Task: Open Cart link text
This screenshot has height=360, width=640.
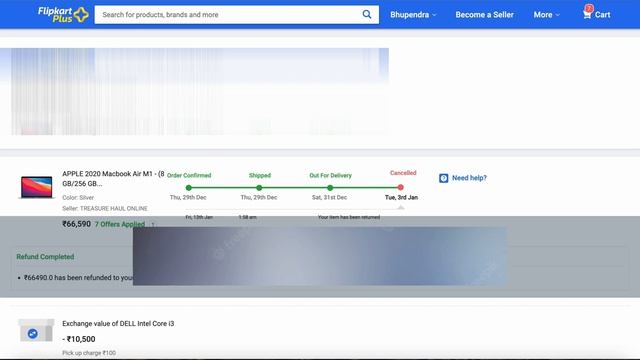Action: 602,15
